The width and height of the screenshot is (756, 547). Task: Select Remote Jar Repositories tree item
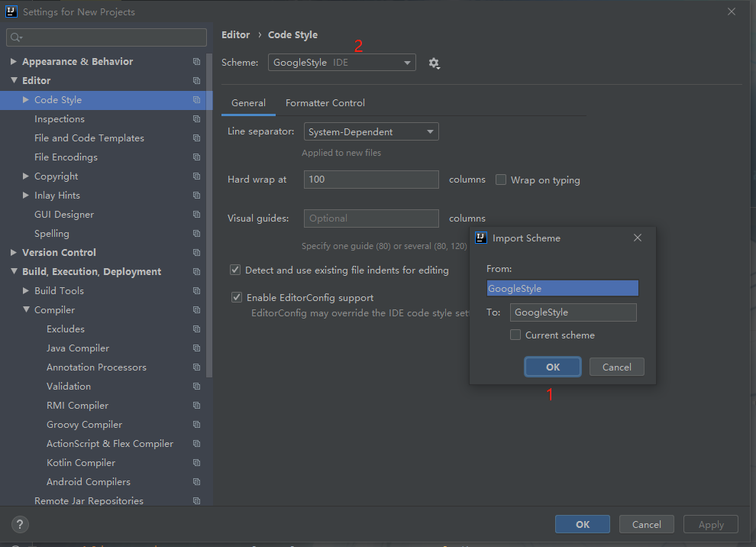click(89, 500)
